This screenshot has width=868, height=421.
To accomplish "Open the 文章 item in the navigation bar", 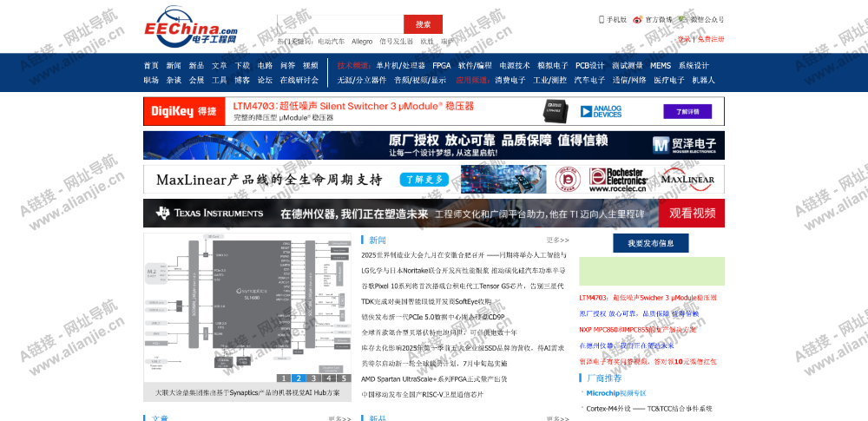I will 220,65.
